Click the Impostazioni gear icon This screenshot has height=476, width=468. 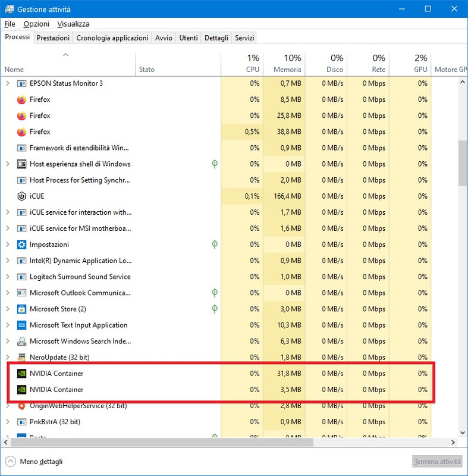[x=21, y=245]
